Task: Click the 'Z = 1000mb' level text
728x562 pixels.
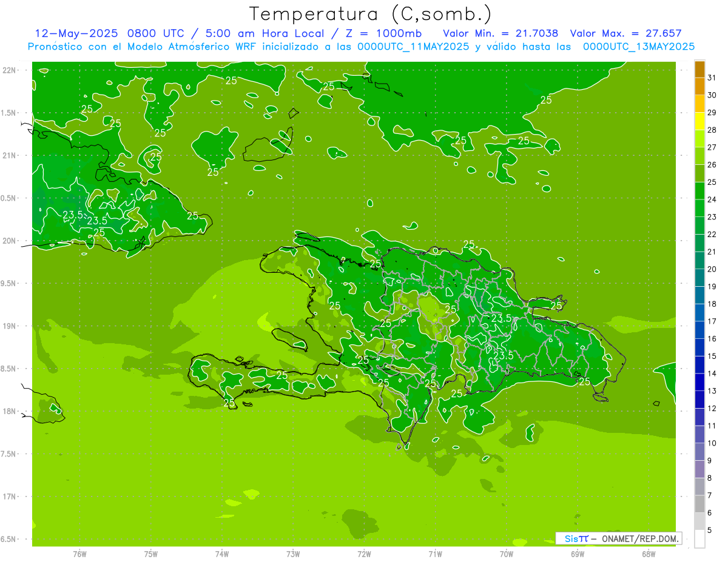Action: pos(384,33)
